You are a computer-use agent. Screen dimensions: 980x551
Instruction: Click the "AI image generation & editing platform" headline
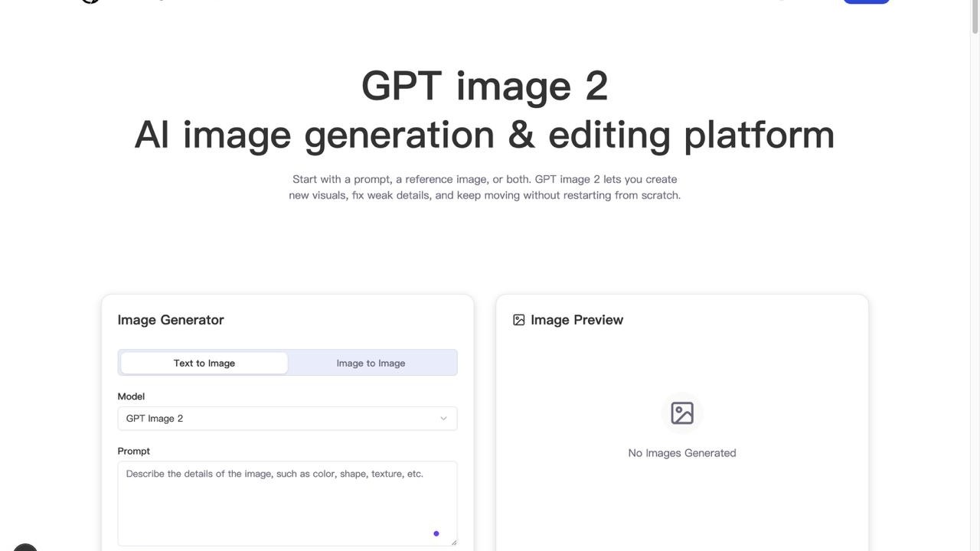(x=485, y=135)
